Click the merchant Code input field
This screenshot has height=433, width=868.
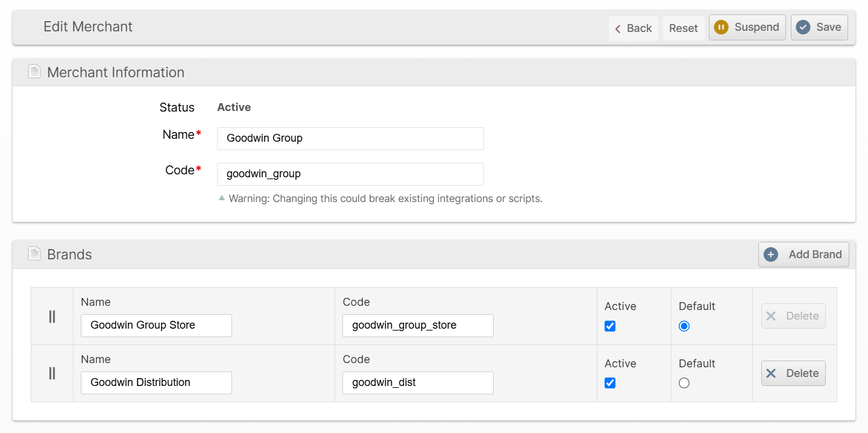point(350,174)
